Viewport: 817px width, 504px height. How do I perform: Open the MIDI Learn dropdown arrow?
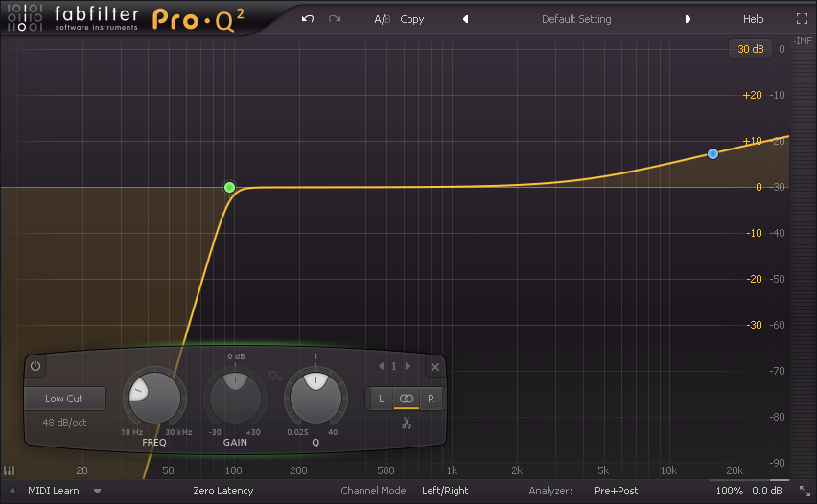click(x=97, y=491)
